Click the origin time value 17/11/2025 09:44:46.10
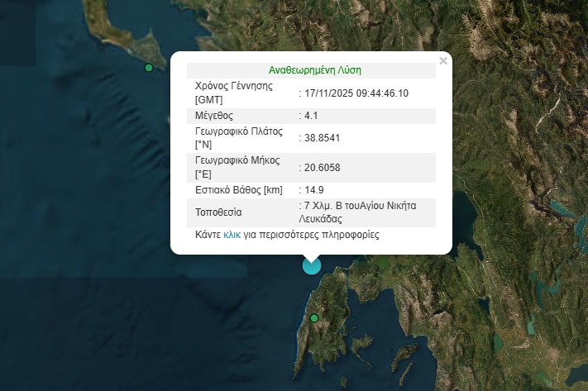The width and height of the screenshot is (588, 391). (356, 93)
